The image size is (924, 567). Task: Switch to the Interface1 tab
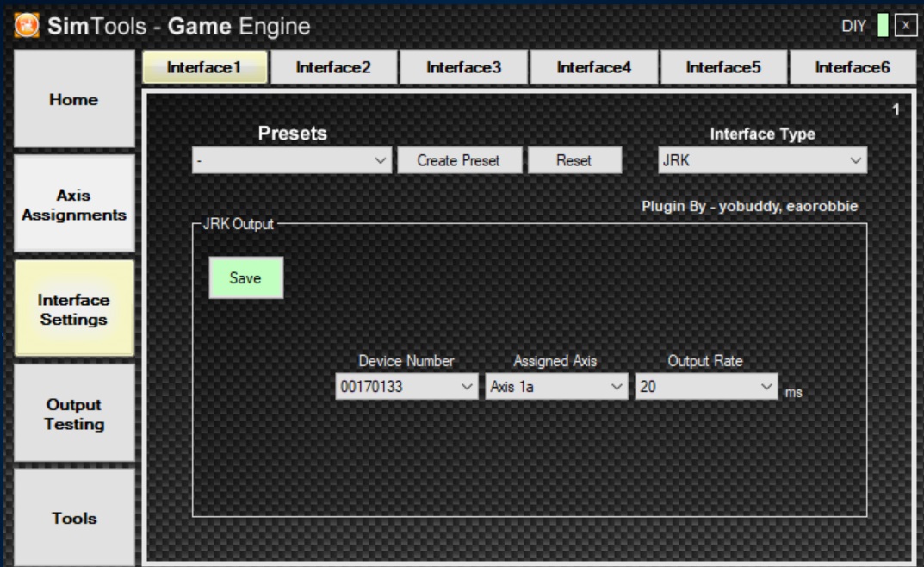click(204, 67)
